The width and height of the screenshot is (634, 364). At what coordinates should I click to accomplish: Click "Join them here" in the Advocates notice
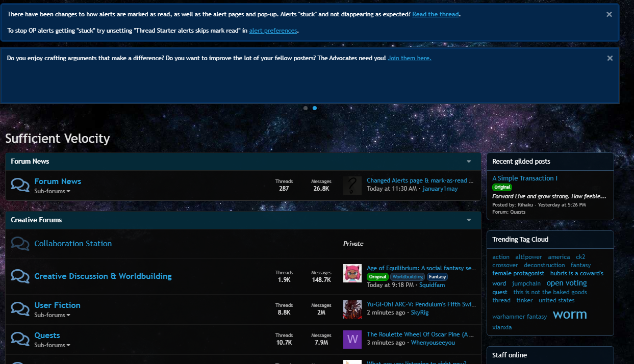tap(409, 58)
